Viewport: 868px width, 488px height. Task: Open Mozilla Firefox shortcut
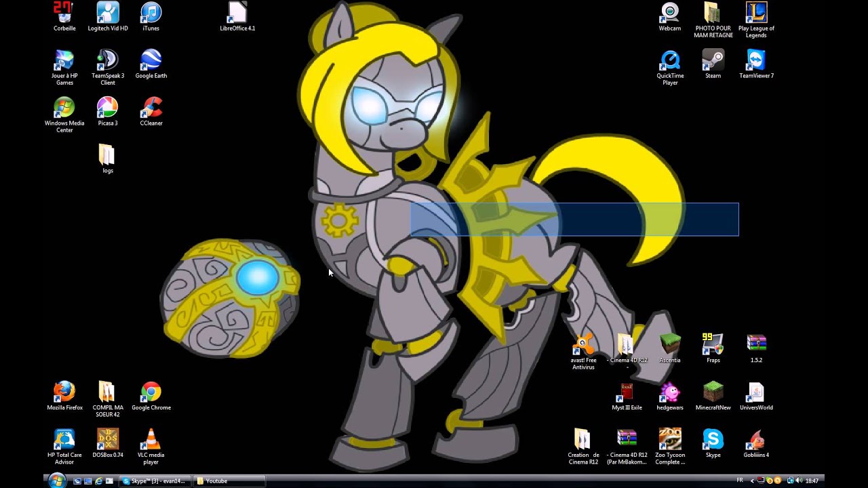(x=64, y=396)
